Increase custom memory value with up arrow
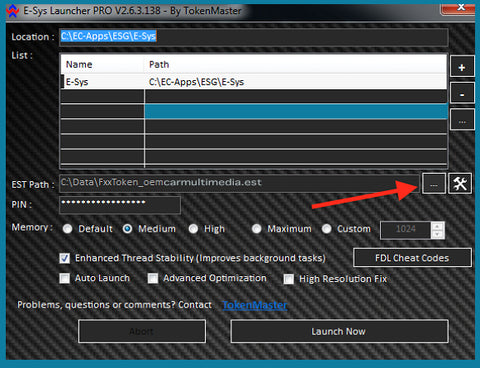Viewport: 480px width, 368px height. pos(437,226)
